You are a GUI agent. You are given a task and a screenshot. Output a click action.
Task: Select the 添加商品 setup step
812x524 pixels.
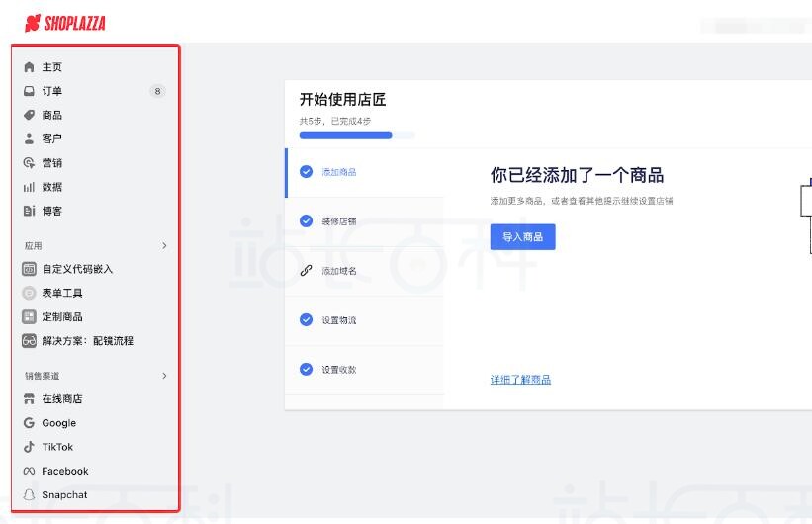[365, 172]
